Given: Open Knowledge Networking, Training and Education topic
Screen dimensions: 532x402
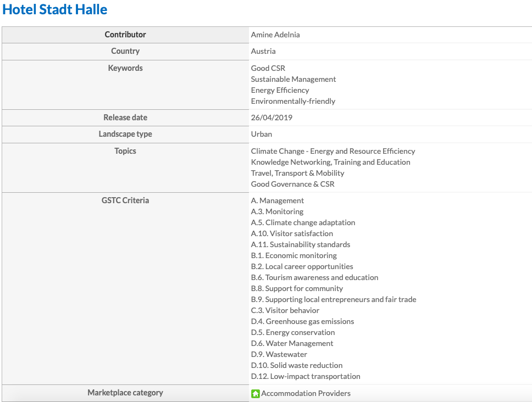Looking at the screenshot, I should [330, 162].
